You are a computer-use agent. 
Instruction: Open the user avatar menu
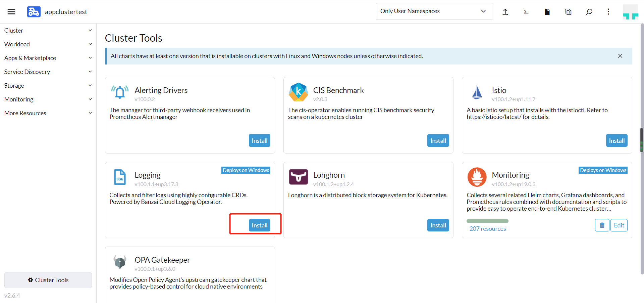click(x=631, y=12)
